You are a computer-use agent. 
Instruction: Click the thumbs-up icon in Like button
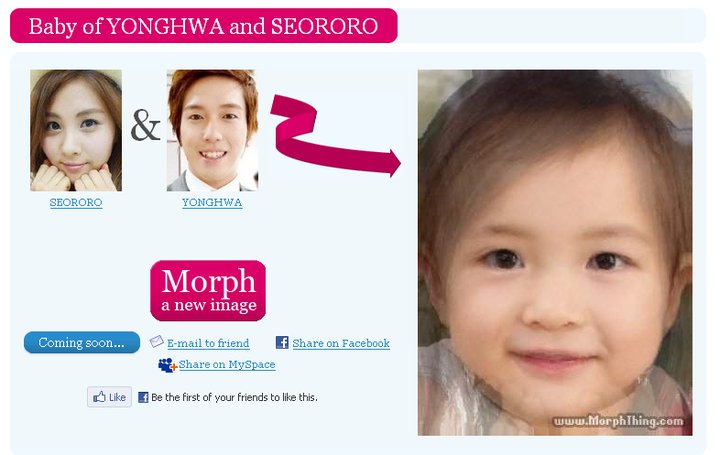click(x=100, y=397)
